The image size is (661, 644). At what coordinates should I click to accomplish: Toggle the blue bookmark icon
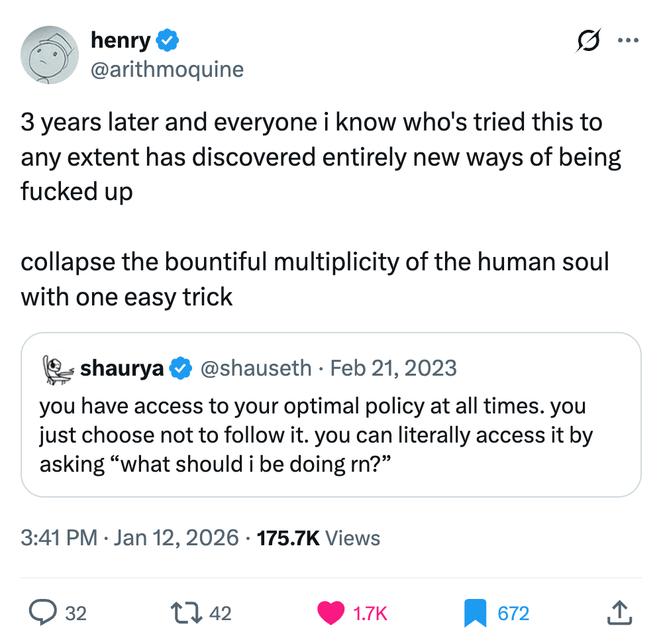[475, 613]
